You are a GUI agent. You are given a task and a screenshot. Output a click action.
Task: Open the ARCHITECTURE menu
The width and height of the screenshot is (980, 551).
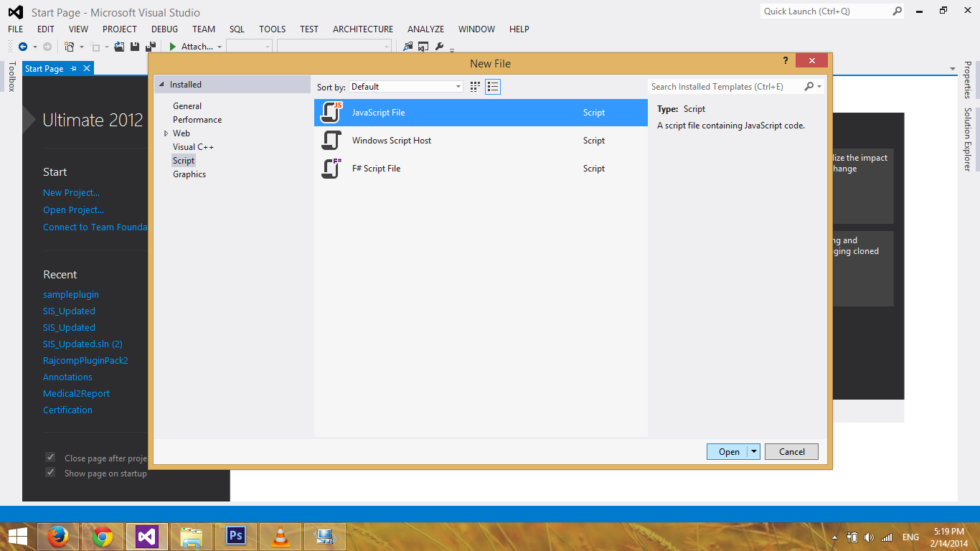(x=363, y=29)
